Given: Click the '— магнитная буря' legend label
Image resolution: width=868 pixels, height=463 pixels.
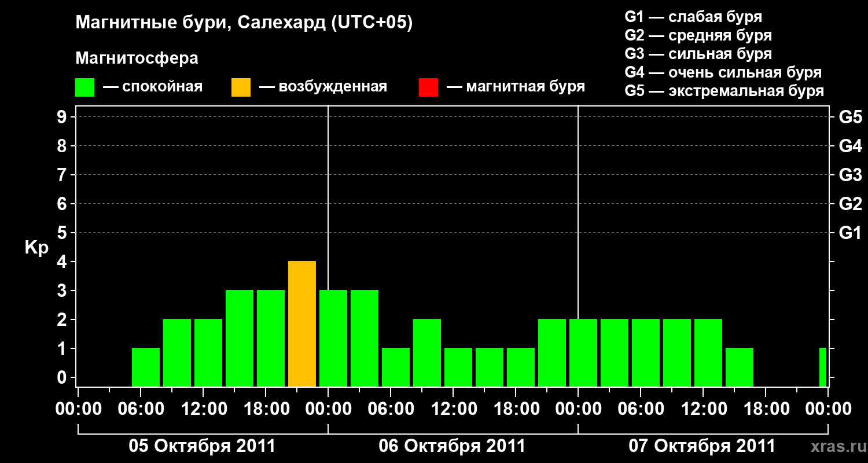Looking at the screenshot, I should pos(516,87).
